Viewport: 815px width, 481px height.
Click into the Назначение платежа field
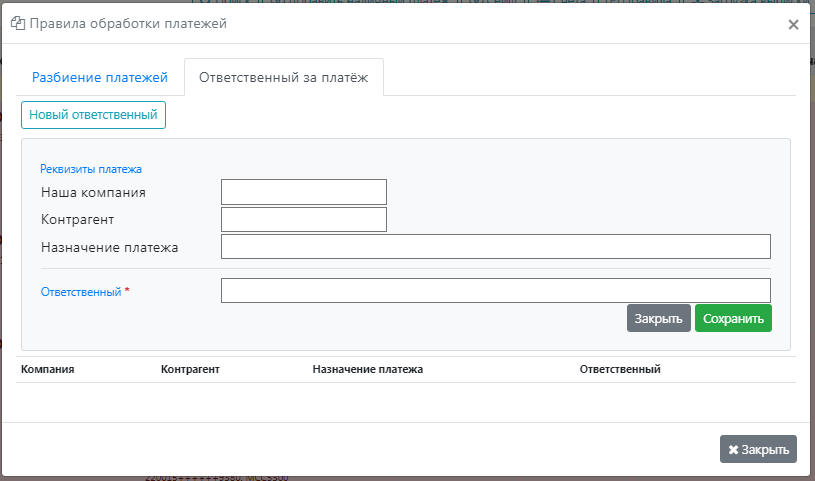click(x=496, y=246)
